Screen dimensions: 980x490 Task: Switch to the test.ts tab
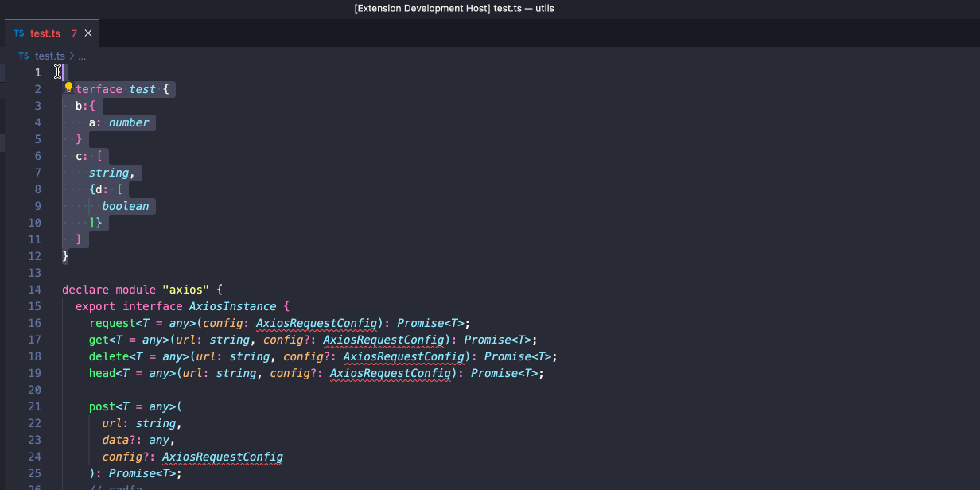coord(45,33)
